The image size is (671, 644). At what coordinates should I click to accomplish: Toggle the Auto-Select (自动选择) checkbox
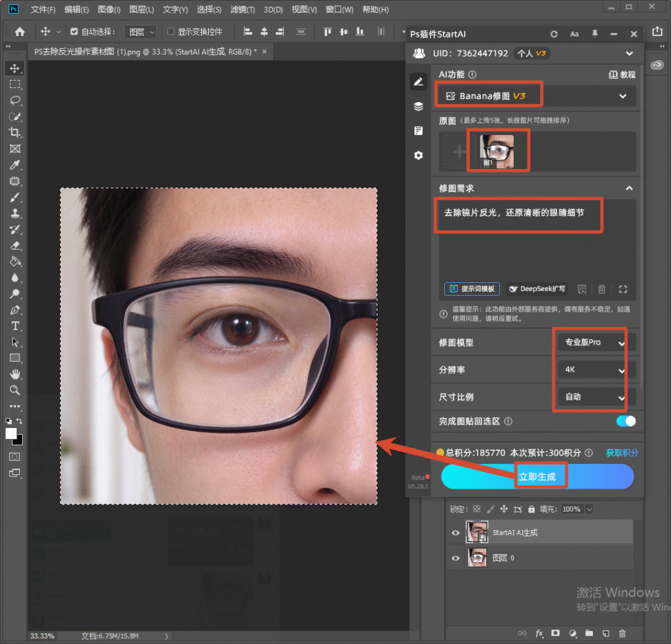coord(74,31)
